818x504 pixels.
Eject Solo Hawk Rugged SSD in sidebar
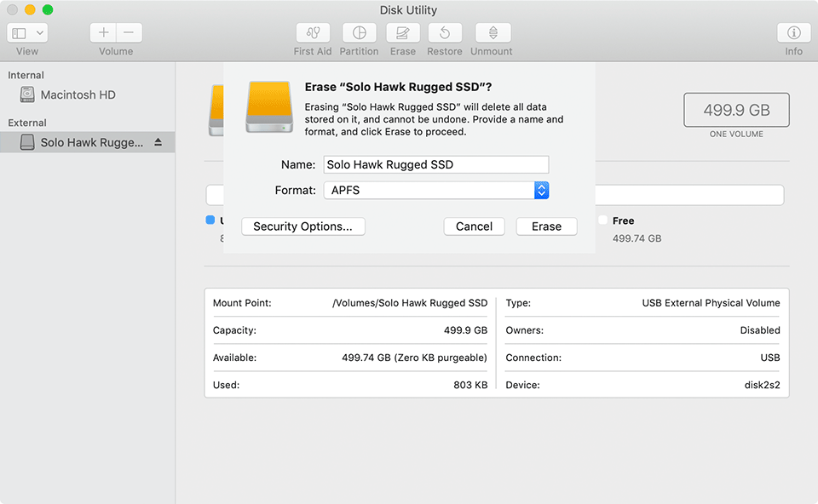158,142
